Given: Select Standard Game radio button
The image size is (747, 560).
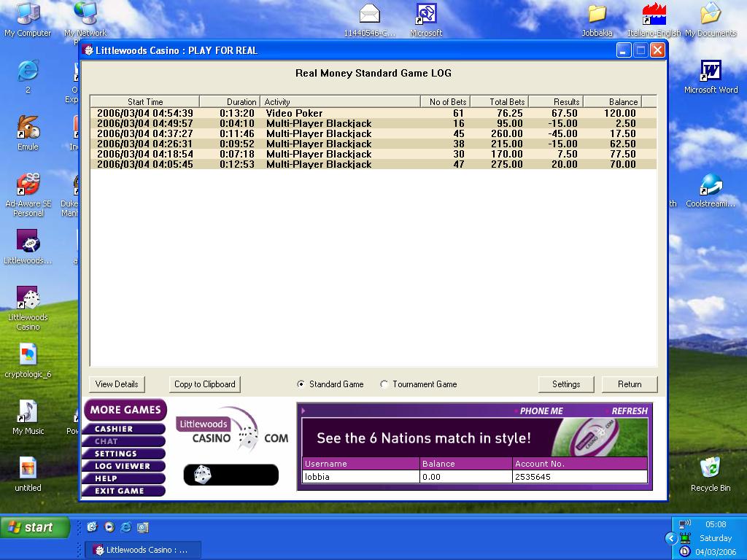Looking at the screenshot, I should coord(301,384).
